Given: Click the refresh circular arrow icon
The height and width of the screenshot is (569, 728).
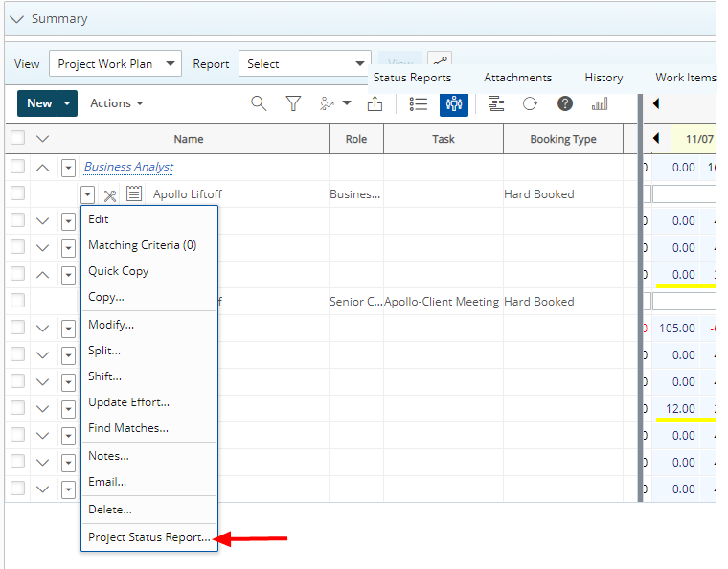Looking at the screenshot, I should click(x=530, y=103).
